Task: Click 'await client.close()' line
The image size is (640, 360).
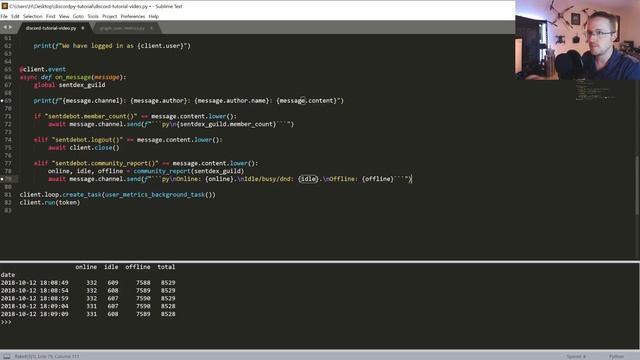Action: [84, 148]
